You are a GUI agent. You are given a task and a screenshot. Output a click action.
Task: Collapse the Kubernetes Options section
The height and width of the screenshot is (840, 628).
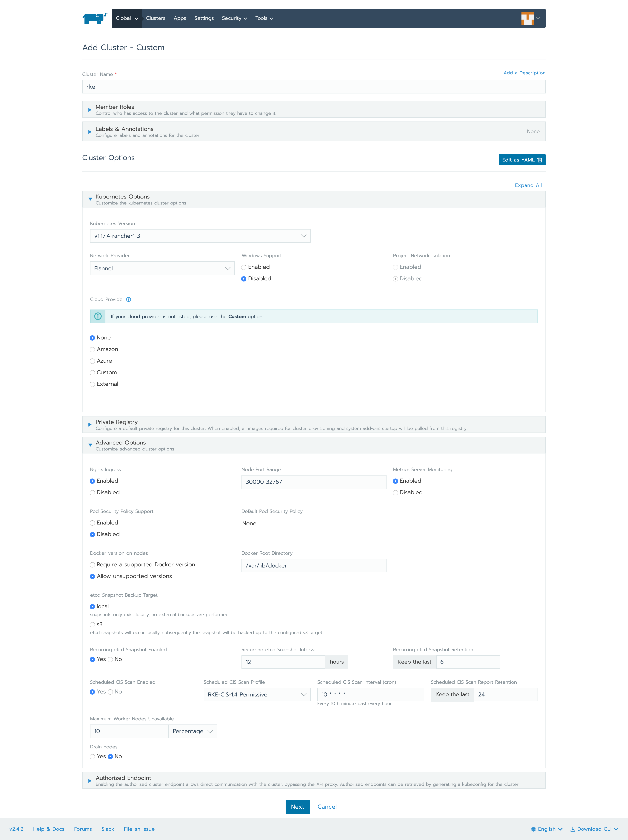pyautogui.click(x=90, y=199)
